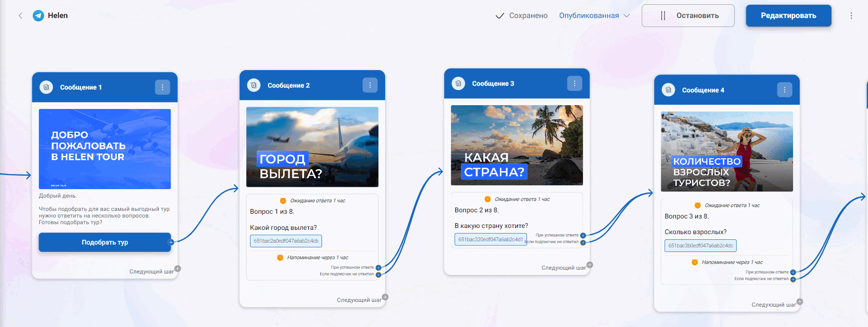Screen dimensions: 868x327
Task: Click the text Вопрос 1 из 8.
Action: click(272, 211)
